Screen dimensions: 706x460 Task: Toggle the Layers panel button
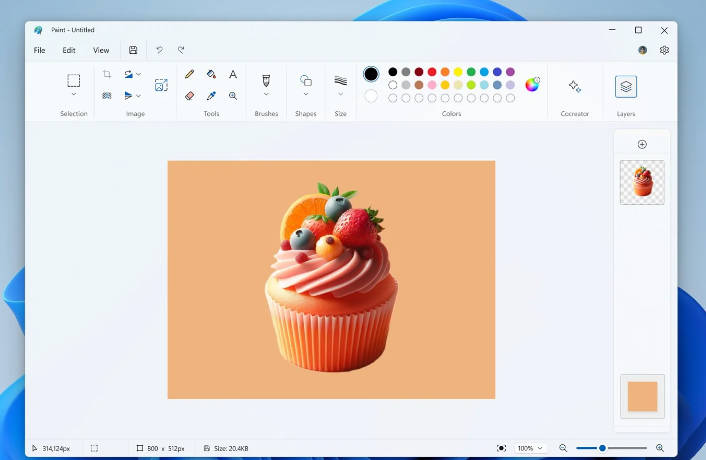click(x=626, y=86)
